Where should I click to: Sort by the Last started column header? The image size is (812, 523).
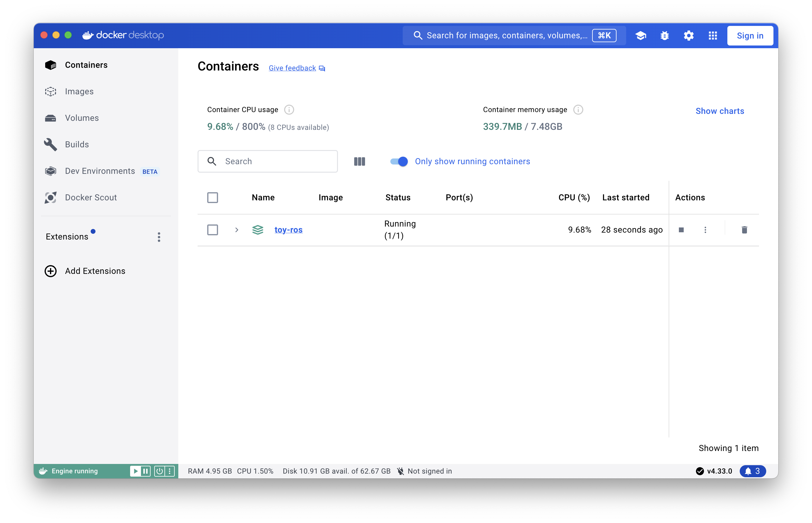tap(626, 198)
